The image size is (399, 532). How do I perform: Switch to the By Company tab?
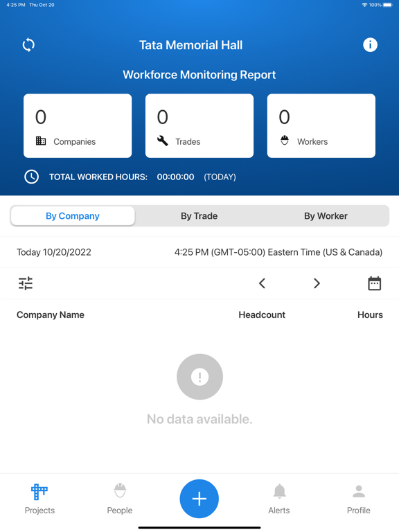(x=73, y=216)
